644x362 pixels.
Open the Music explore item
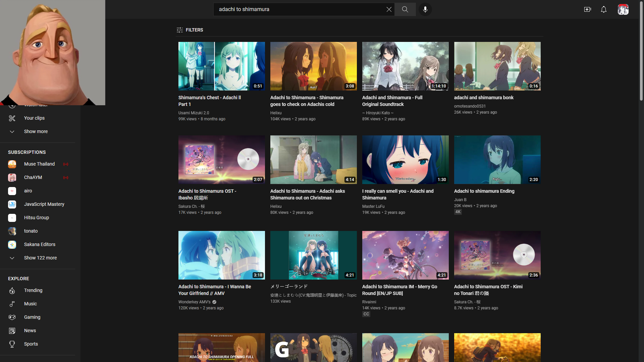click(x=31, y=304)
